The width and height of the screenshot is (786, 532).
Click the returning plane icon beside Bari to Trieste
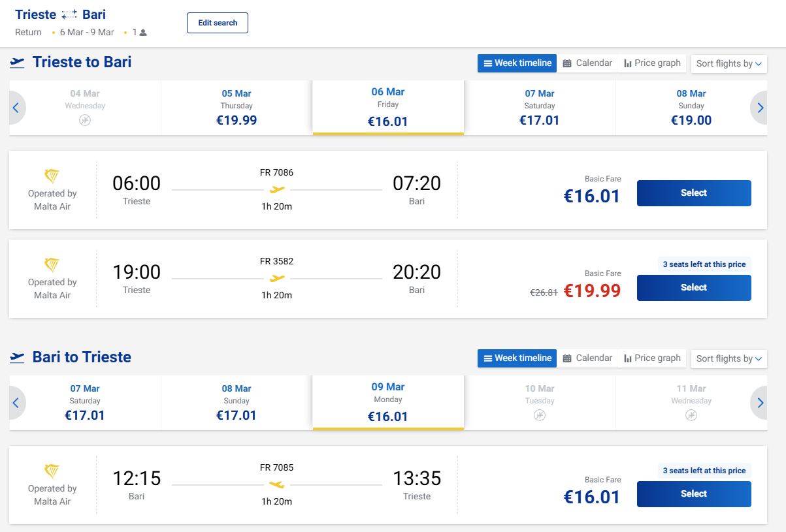point(18,358)
